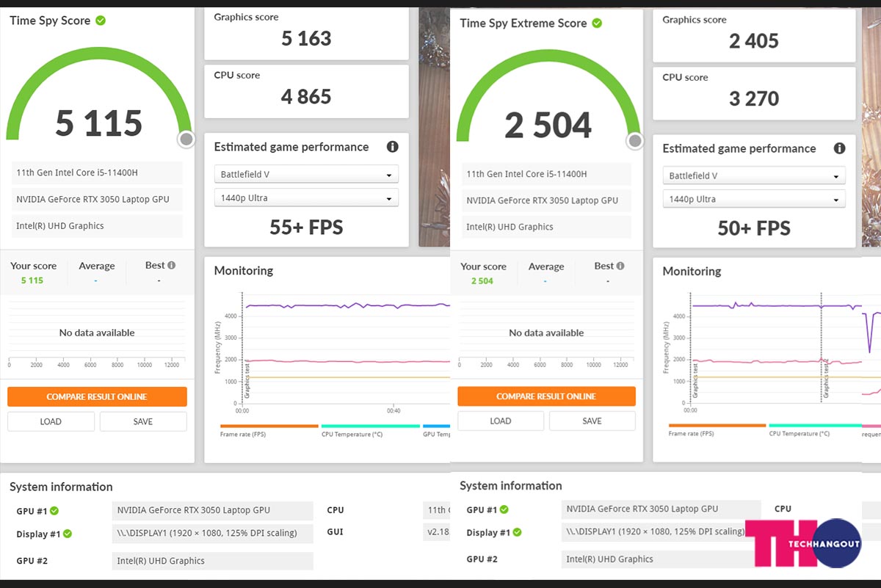This screenshot has height=588, width=881.
Task: Click the CPU score value 4 865
Action: coord(306,96)
